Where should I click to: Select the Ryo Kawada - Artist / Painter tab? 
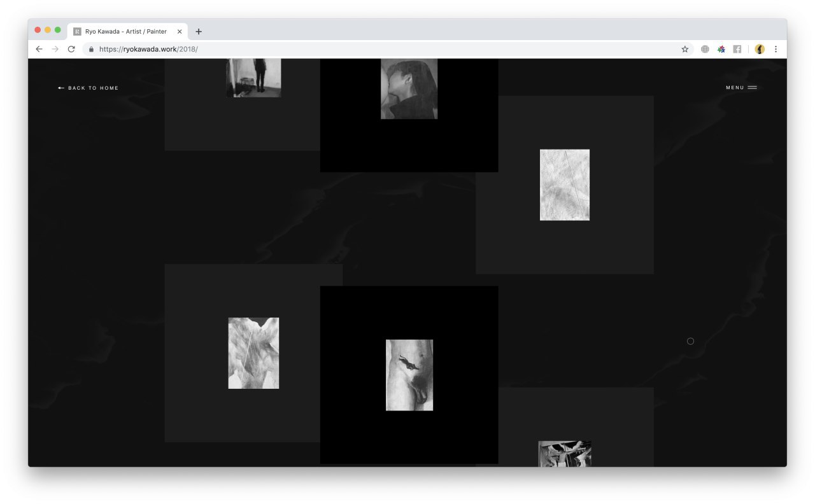[x=127, y=31]
